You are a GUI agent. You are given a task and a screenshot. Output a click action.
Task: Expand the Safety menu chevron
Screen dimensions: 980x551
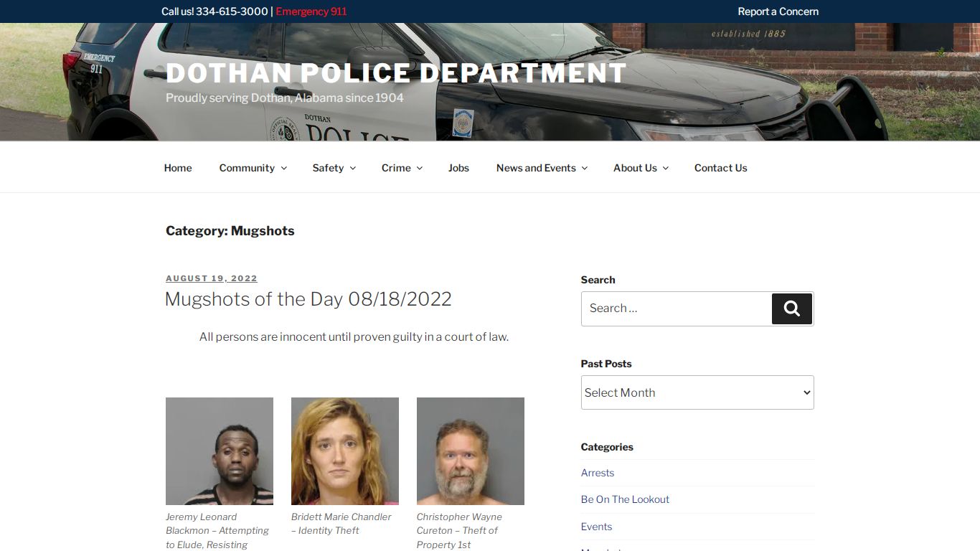tap(352, 168)
